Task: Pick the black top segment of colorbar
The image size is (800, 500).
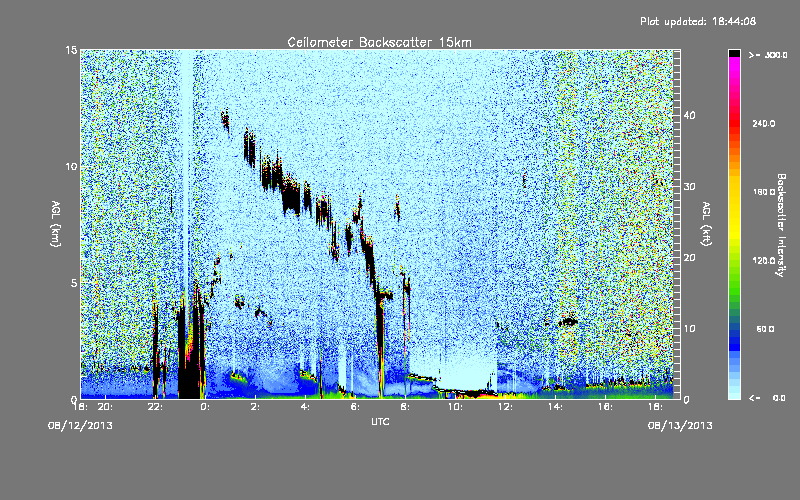Action: point(734,53)
